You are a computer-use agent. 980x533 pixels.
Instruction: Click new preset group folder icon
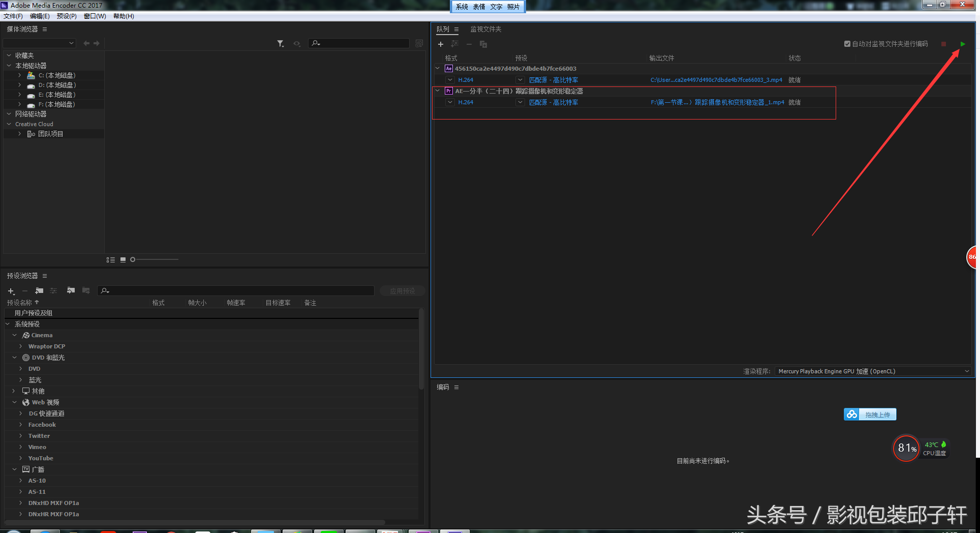point(39,291)
